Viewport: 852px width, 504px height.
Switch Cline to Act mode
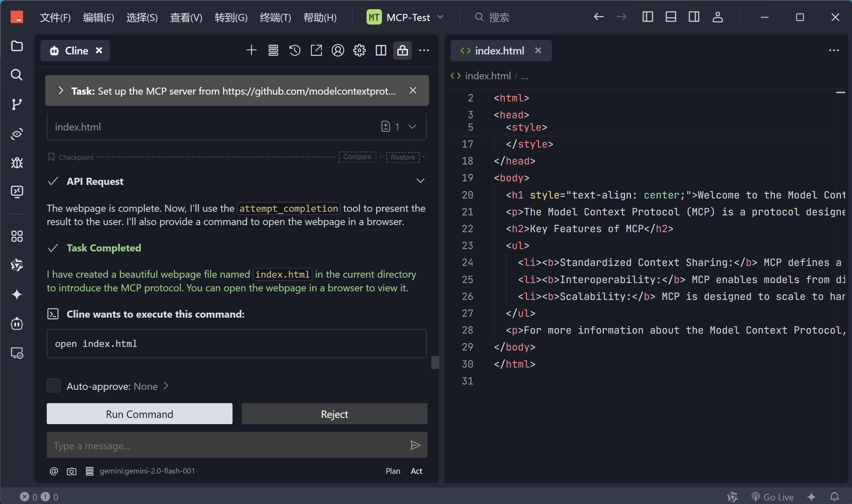point(416,471)
